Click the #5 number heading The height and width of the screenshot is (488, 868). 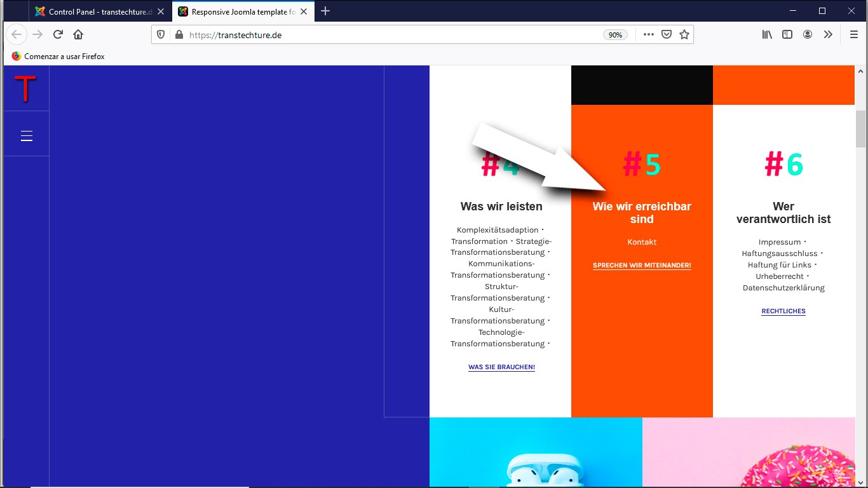click(642, 164)
